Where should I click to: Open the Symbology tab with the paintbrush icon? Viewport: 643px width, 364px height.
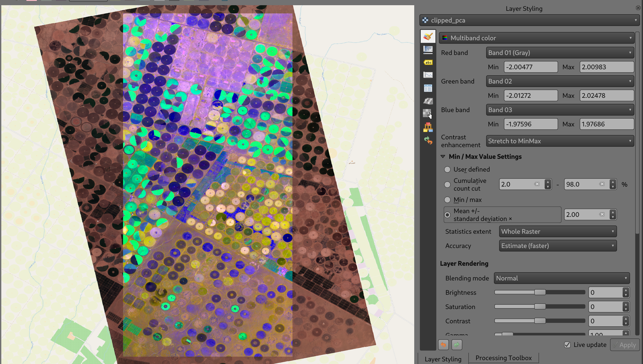pos(428,36)
